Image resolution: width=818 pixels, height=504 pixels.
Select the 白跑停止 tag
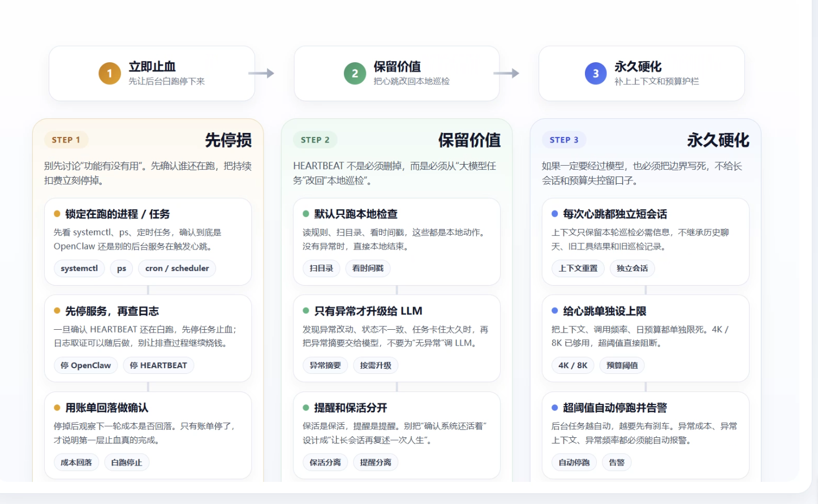[127, 462]
